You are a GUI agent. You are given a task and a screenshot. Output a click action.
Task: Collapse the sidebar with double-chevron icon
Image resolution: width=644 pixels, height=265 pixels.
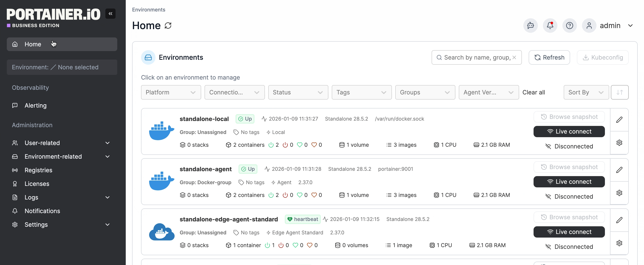pyautogui.click(x=110, y=14)
